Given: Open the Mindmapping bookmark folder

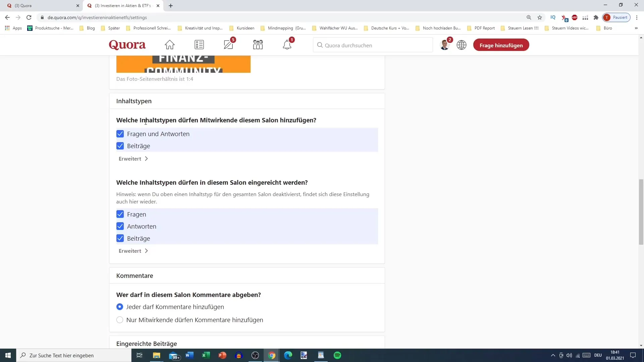Looking at the screenshot, I should tap(283, 28).
